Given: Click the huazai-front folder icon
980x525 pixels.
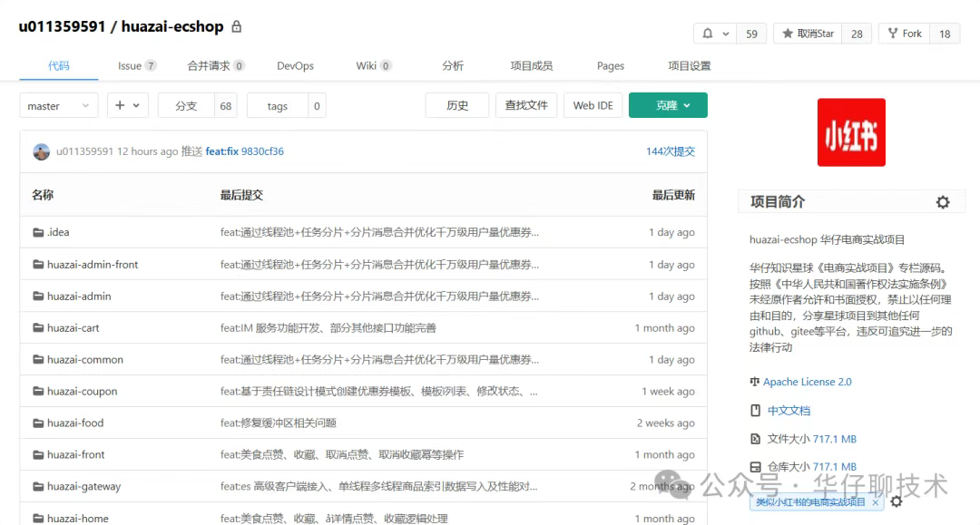Looking at the screenshot, I should pyautogui.click(x=38, y=455).
